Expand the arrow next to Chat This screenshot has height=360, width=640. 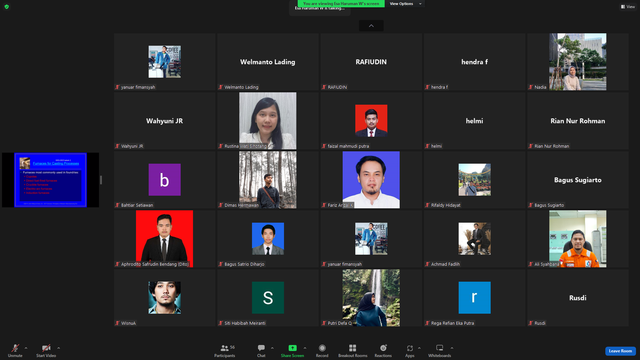click(272, 348)
